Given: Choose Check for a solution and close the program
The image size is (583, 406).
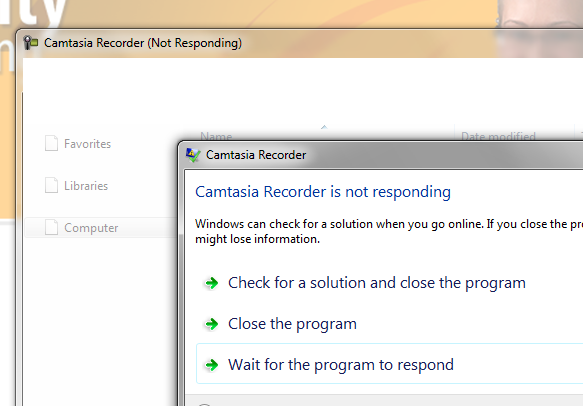Looking at the screenshot, I should (377, 283).
